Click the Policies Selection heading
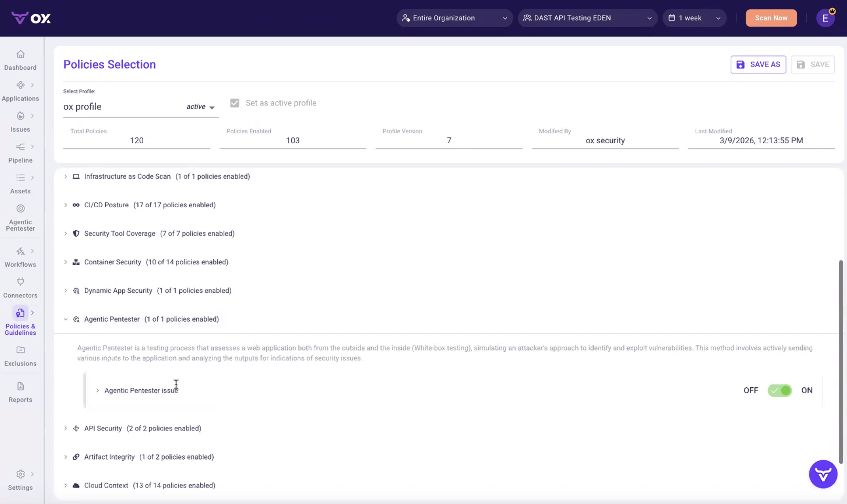This screenshot has height=504, width=847. (110, 64)
